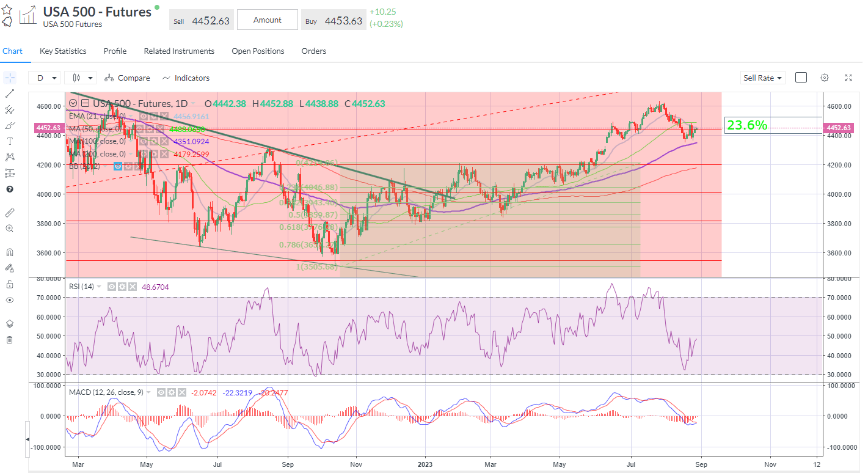Select the trend line drawing tool
This screenshot has width=868, height=473.
coord(9,94)
